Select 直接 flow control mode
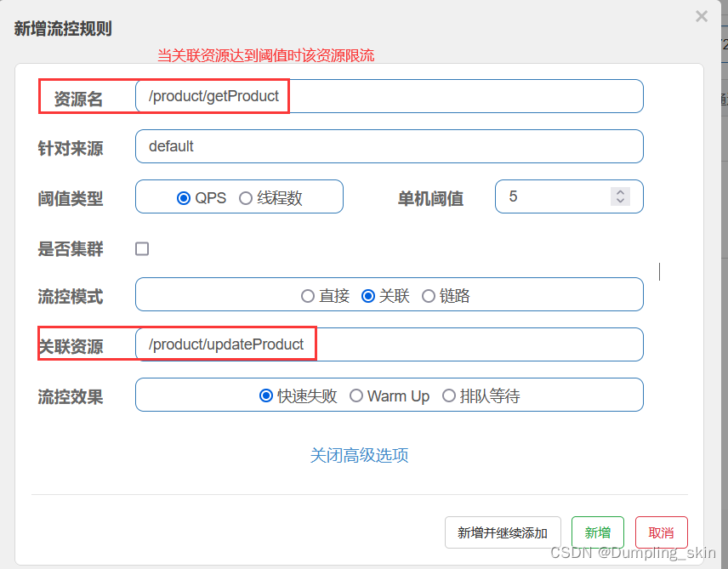 (x=308, y=296)
